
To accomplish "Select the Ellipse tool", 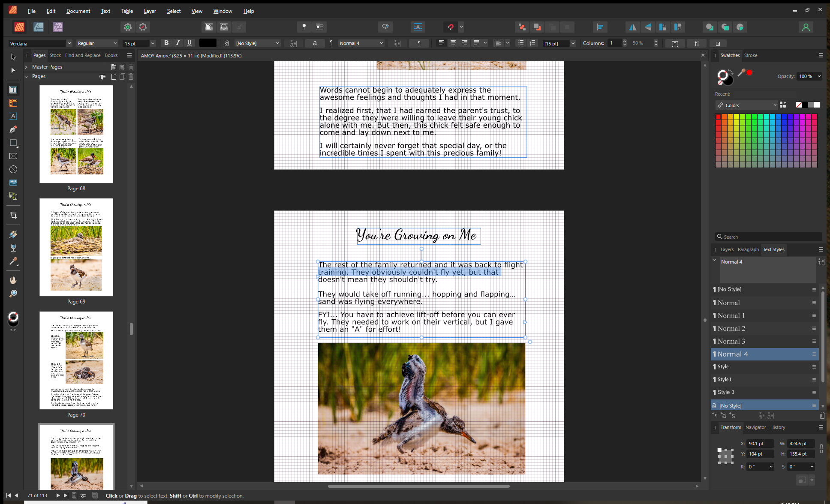I will click(x=13, y=169).
